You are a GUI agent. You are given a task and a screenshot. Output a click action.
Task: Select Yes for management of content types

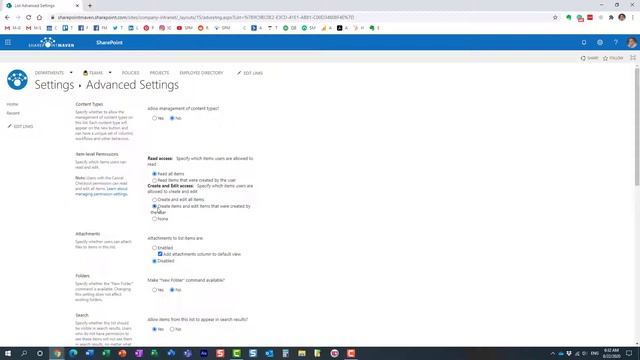pyautogui.click(x=154, y=118)
